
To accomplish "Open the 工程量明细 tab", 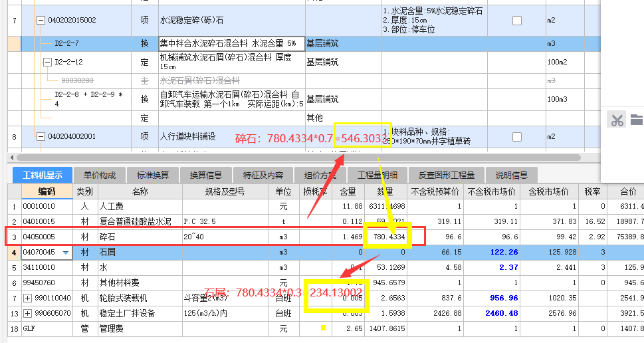I will click(x=377, y=175).
